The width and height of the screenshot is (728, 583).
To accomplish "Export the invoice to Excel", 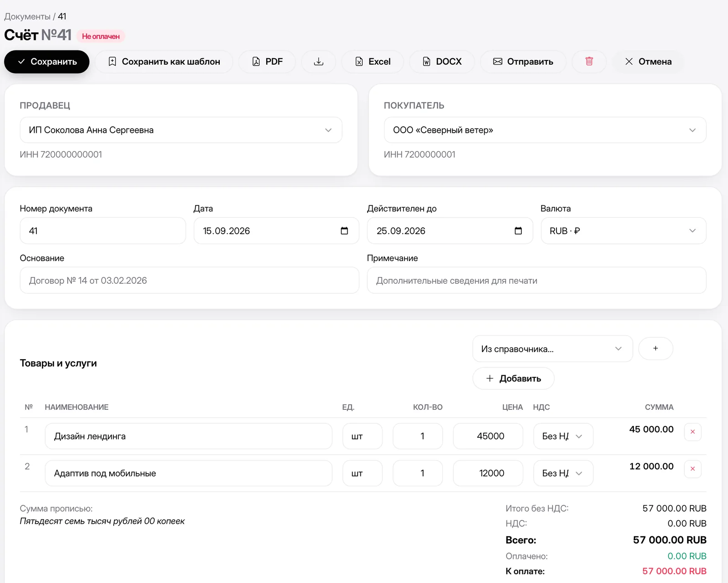I will 373,61.
